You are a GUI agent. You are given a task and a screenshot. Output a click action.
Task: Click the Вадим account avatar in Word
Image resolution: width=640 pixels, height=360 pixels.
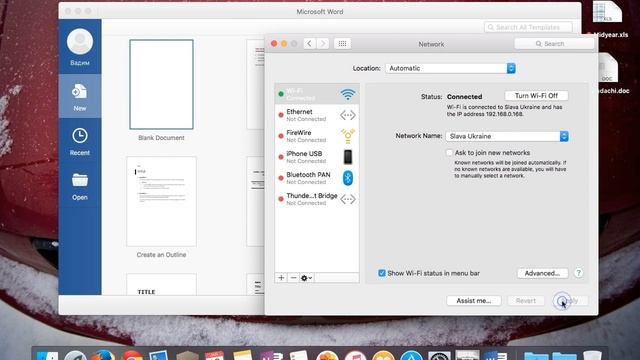[80, 42]
